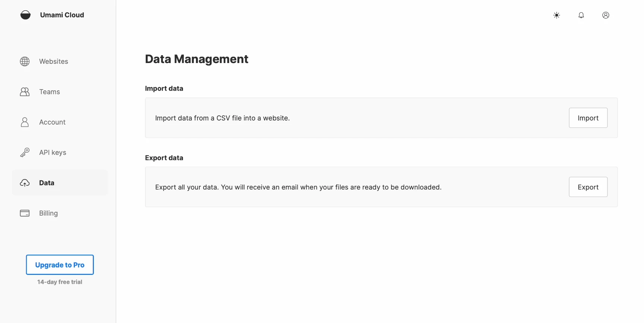This screenshot has height=323, width=644.
Task: Click the Export button
Action: point(588,187)
